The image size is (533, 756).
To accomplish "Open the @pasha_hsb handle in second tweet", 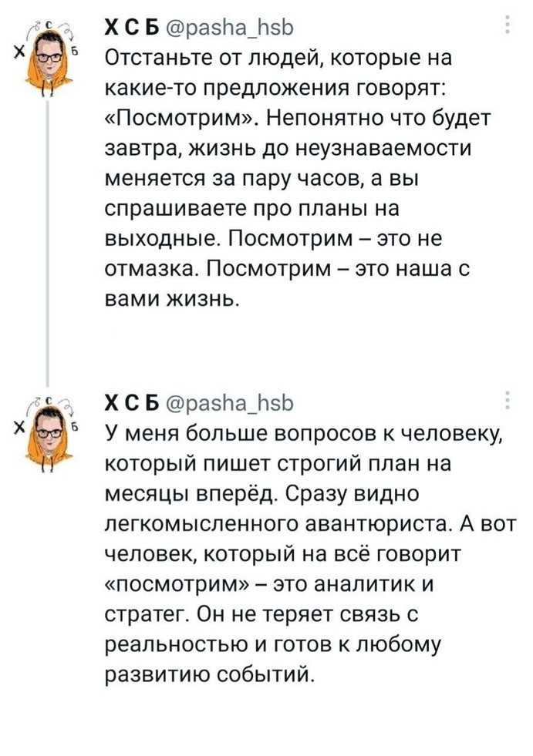I will (x=229, y=404).
